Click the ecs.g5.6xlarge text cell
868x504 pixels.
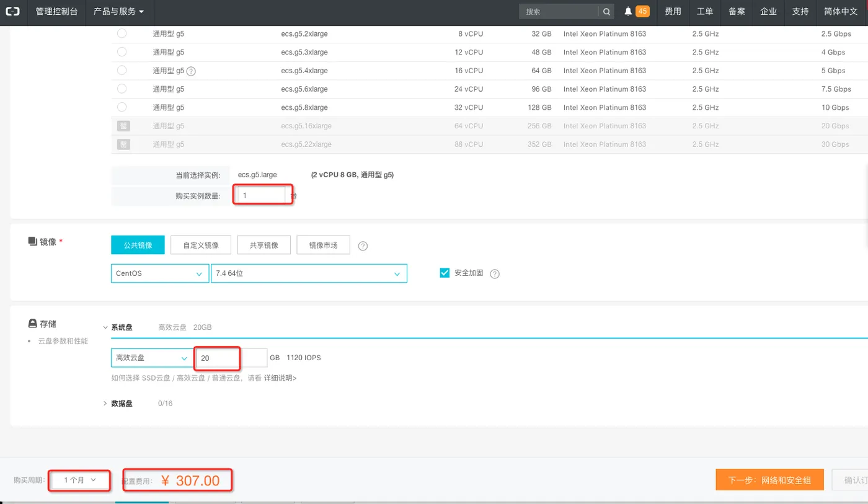[304, 89]
